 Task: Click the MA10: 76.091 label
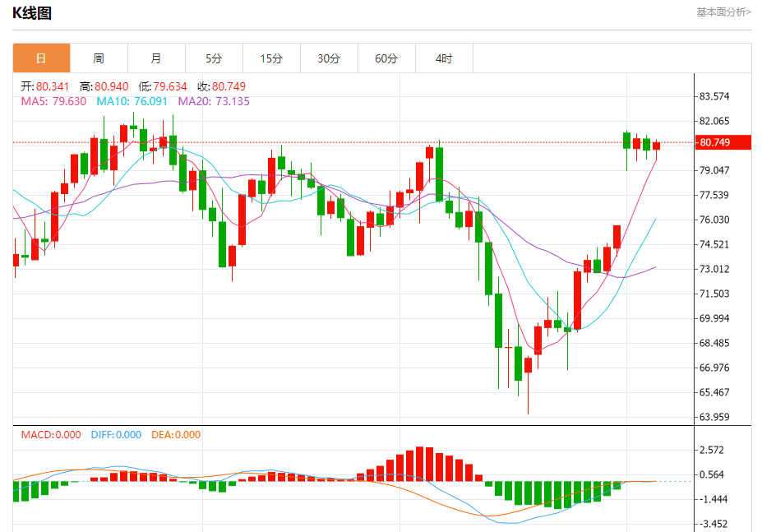(132, 101)
